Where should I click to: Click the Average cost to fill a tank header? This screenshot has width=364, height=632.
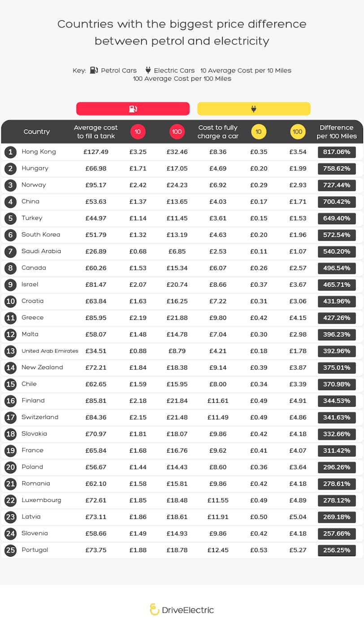(x=96, y=132)
